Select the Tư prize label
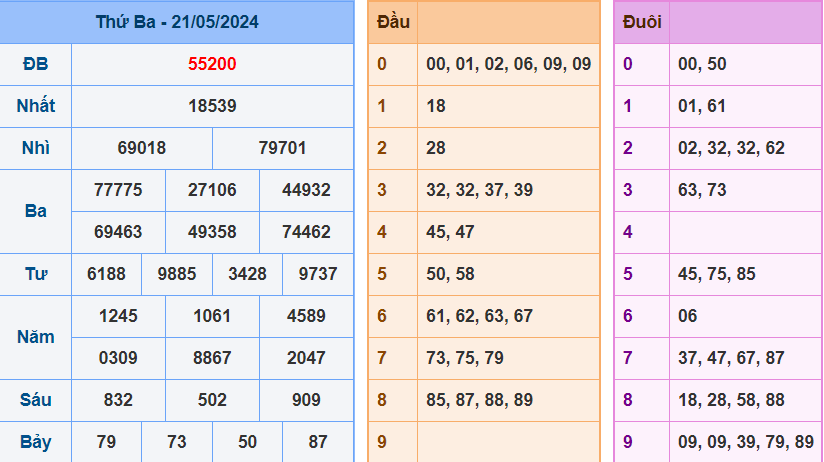The height and width of the screenshot is (462, 824). (36, 274)
